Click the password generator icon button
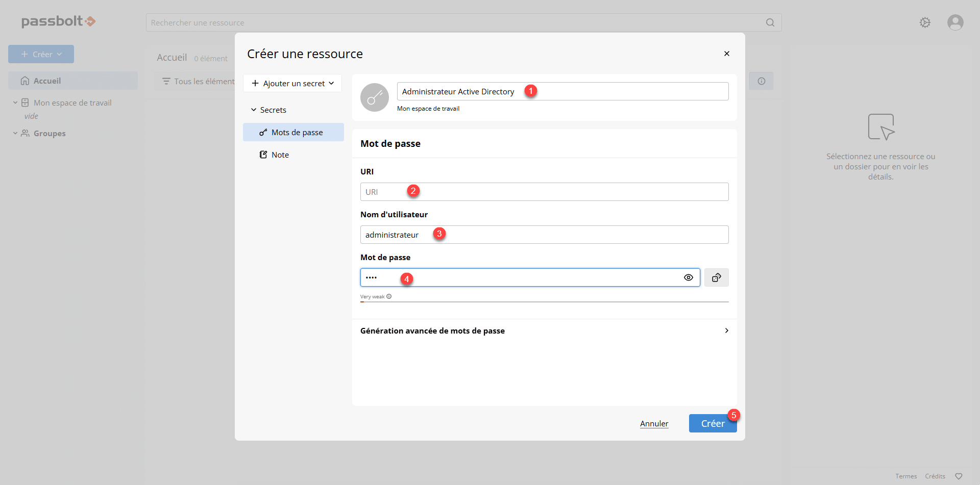Image resolution: width=980 pixels, height=485 pixels. coord(716,277)
